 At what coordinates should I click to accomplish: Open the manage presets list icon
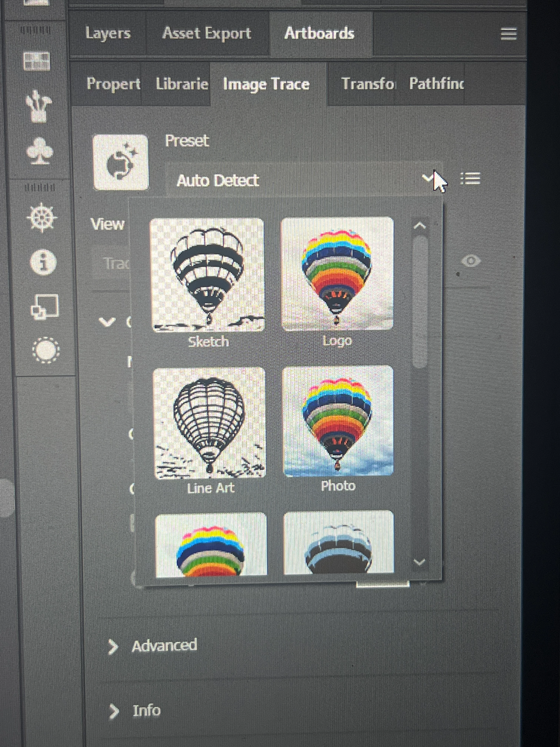[470, 179]
